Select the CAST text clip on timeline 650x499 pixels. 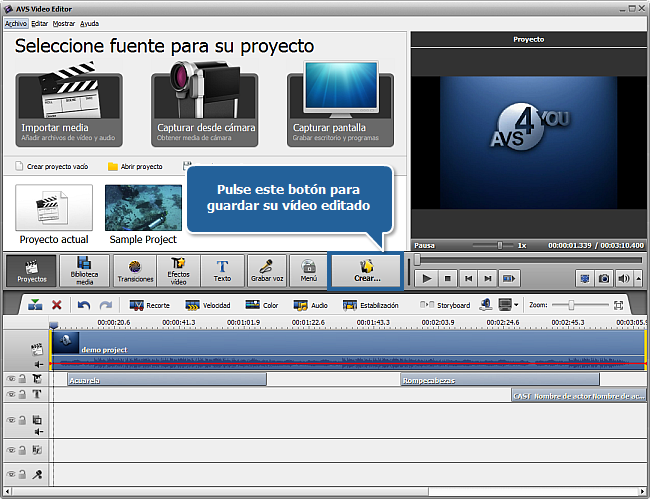pos(579,396)
